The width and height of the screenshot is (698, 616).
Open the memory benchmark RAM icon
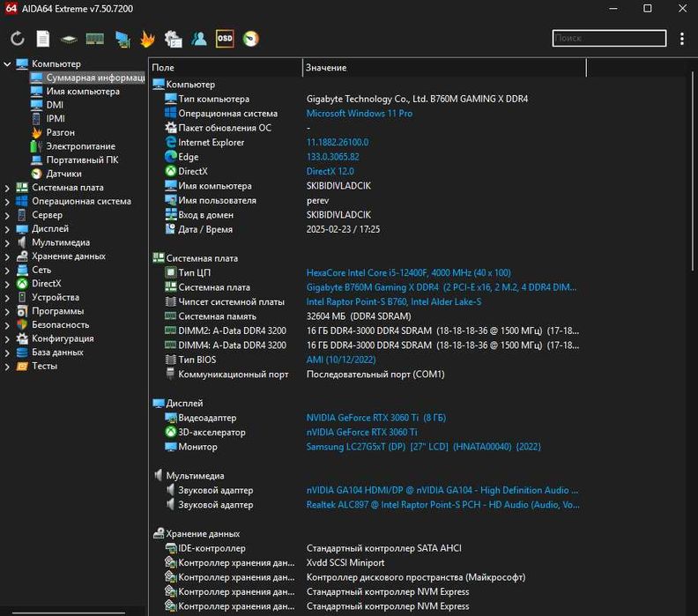(x=95, y=39)
